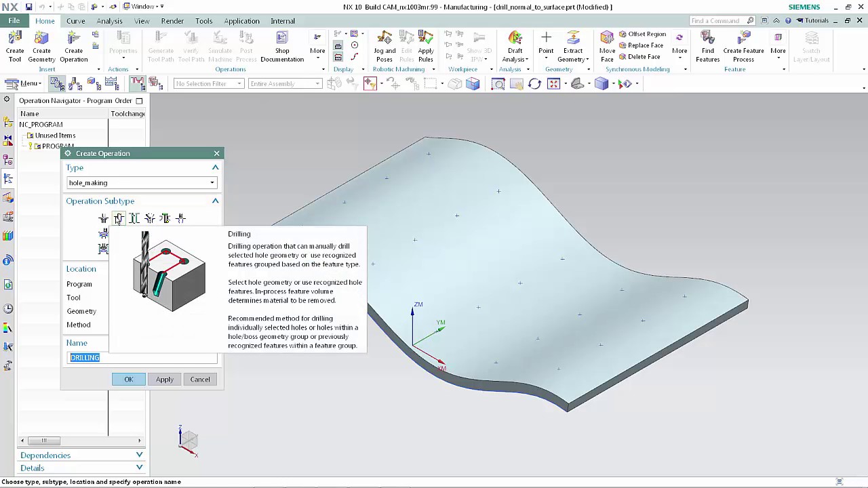The height and width of the screenshot is (488, 868).
Task: Open the Type dropdown showing hole_making
Action: tap(142, 183)
